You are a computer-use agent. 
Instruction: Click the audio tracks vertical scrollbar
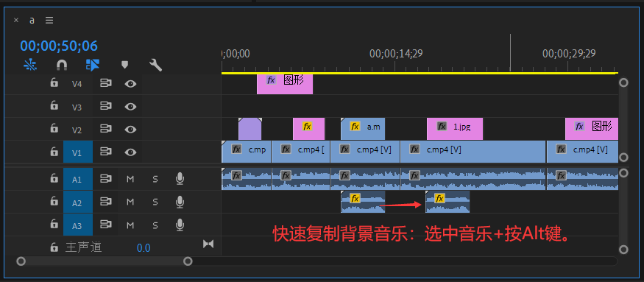623,211
